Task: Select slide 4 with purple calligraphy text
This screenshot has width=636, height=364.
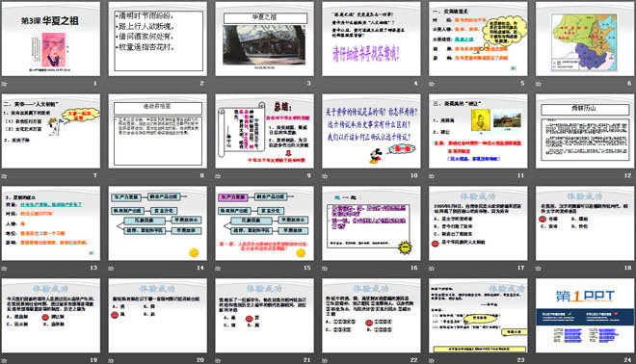Action: pos(371,39)
